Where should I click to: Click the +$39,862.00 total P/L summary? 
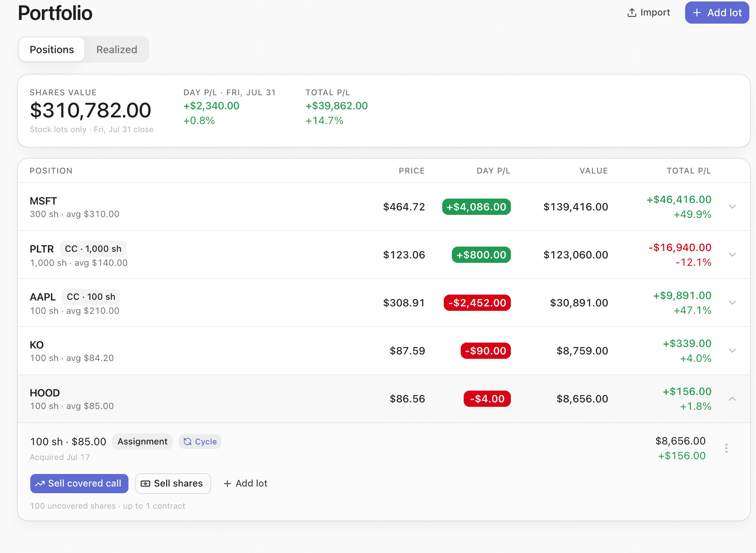point(337,106)
